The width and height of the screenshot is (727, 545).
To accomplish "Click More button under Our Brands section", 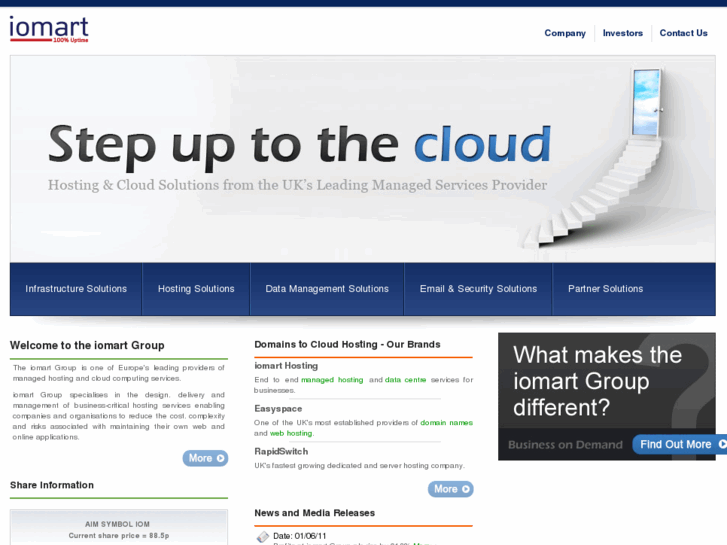I will [451, 489].
